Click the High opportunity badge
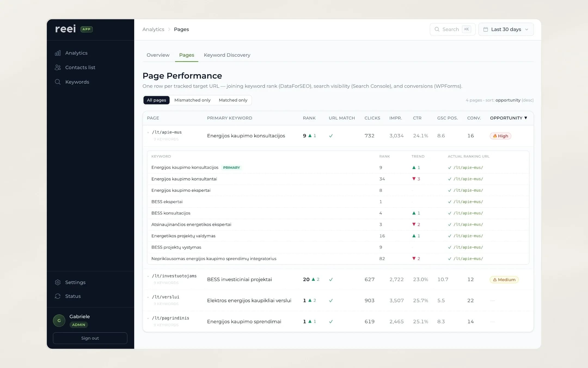 500,136
